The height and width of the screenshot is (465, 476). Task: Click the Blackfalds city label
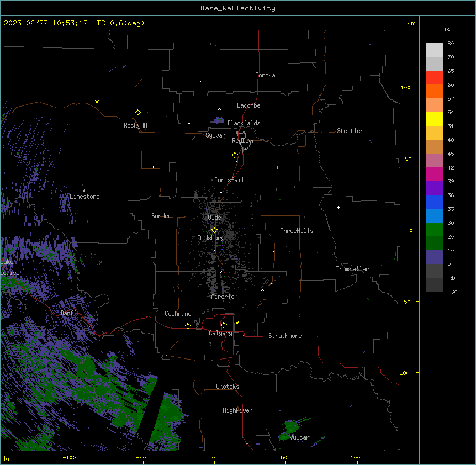click(x=244, y=123)
